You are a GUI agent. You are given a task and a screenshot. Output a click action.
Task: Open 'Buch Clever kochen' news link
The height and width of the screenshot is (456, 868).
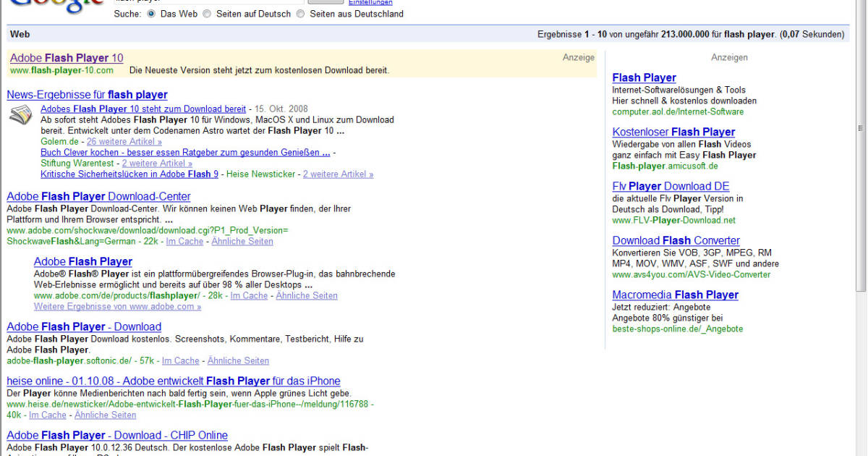[x=185, y=152]
